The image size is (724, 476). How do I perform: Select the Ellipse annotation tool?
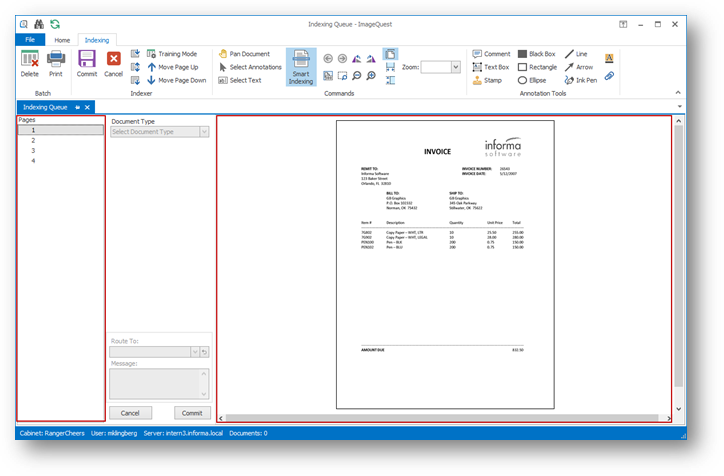[x=532, y=80]
